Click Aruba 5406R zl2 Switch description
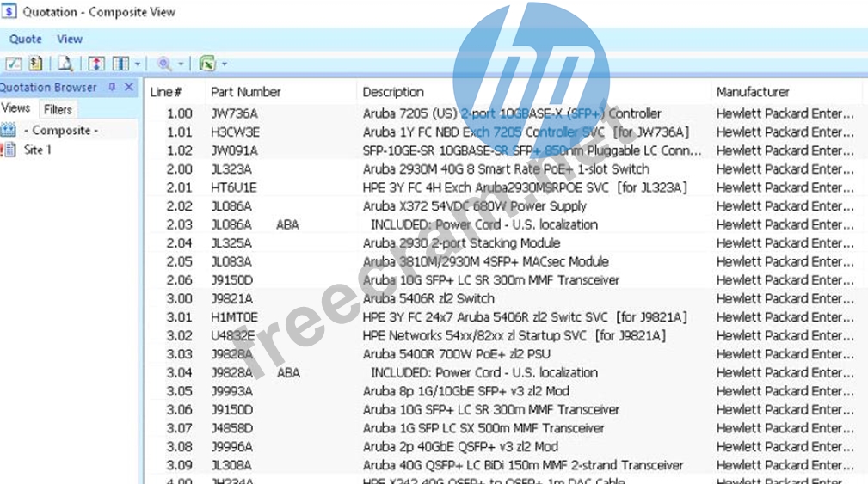 tap(428, 298)
